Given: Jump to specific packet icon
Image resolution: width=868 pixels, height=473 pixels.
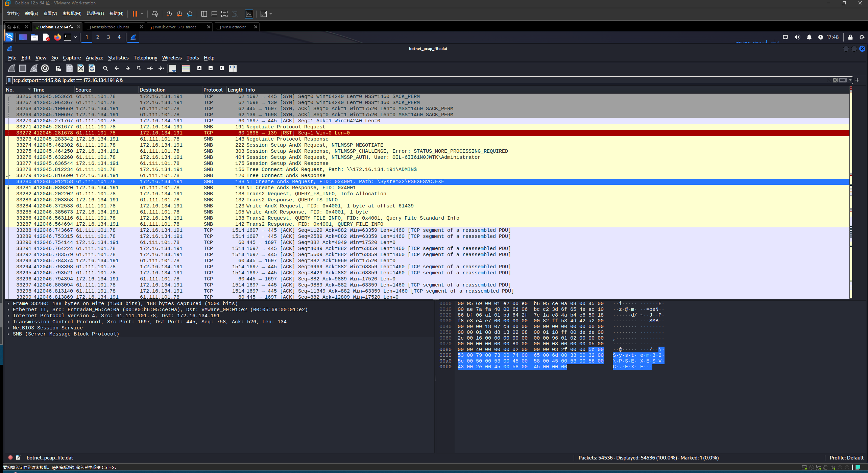Looking at the screenshot, I should pyautogui.click(x=139, y=68).
